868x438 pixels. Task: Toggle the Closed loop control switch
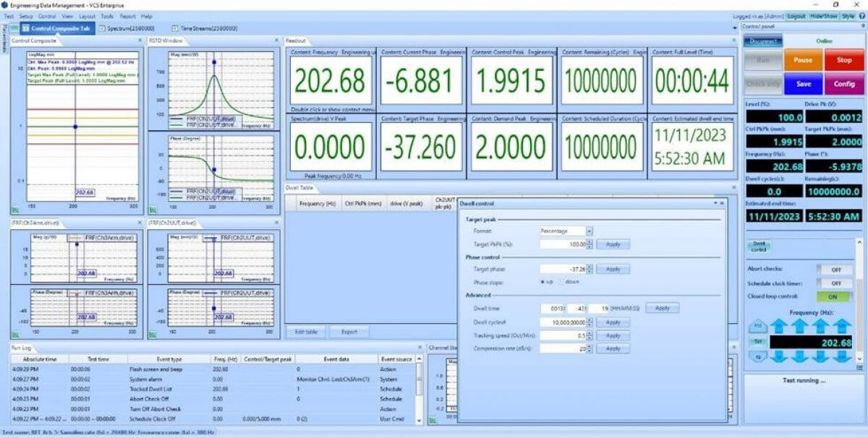coord(835,296)
